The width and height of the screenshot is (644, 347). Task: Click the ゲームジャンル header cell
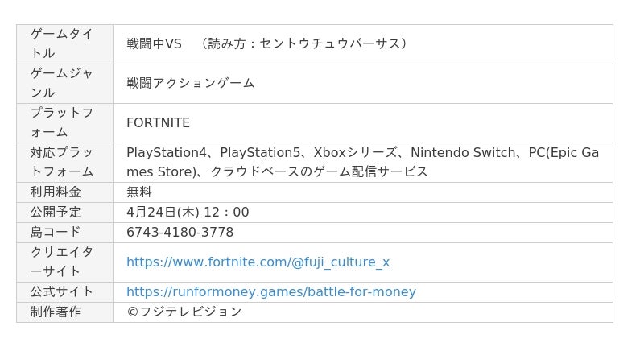click(x=65, y=84)
